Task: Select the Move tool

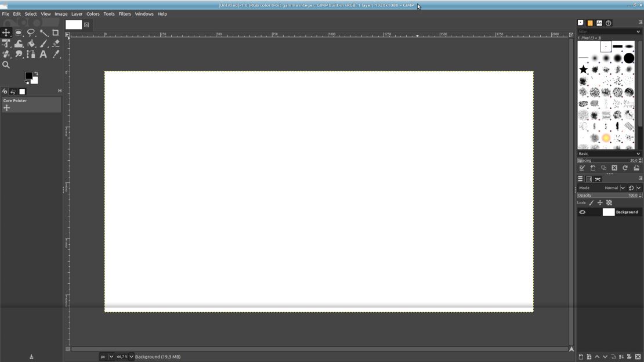Action: point(6,33)
